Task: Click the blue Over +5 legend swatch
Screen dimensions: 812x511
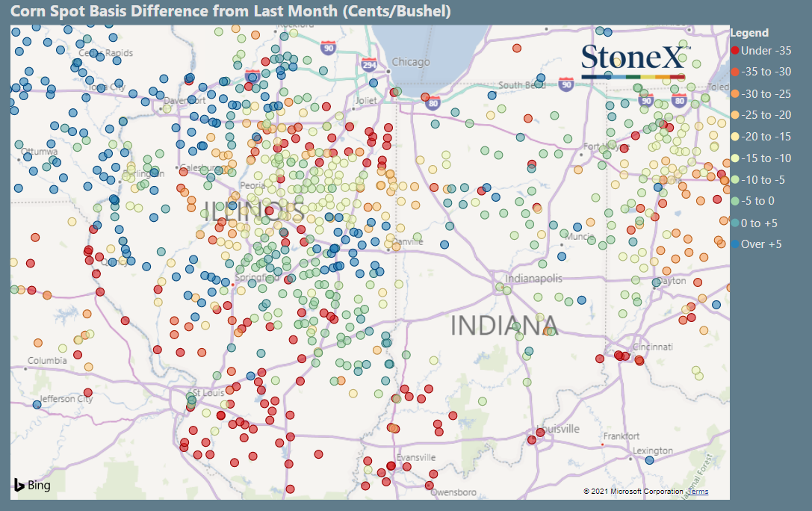Action: tap(735, 244)
